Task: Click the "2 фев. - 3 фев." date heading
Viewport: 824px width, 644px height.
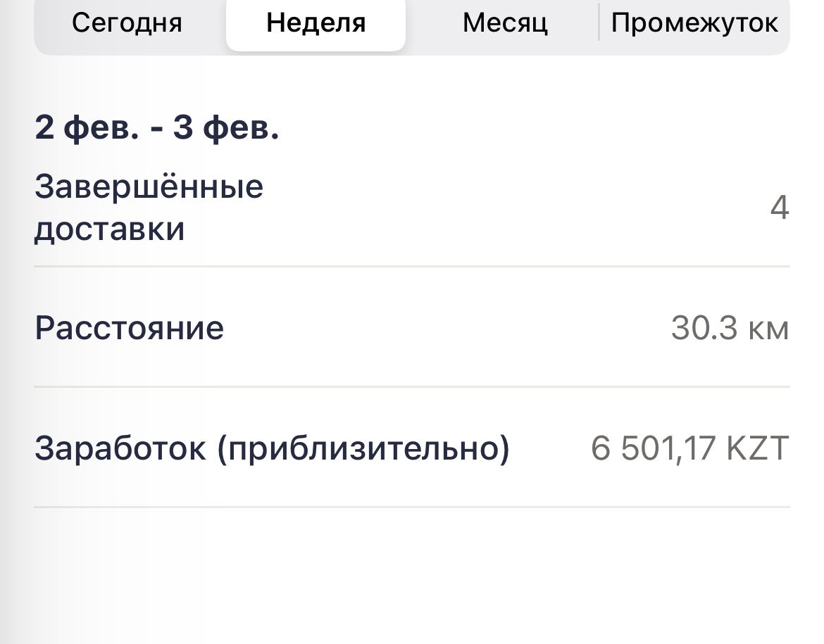Action: (x=157, y=129)
